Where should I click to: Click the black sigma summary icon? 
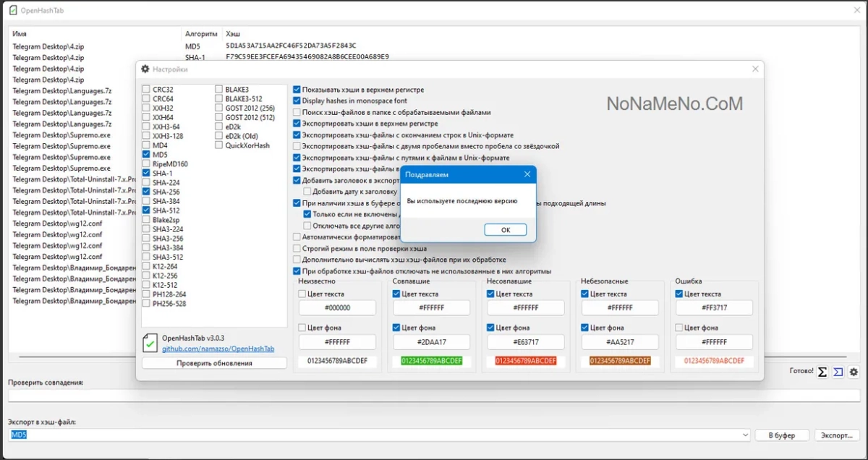pos(822,372)
